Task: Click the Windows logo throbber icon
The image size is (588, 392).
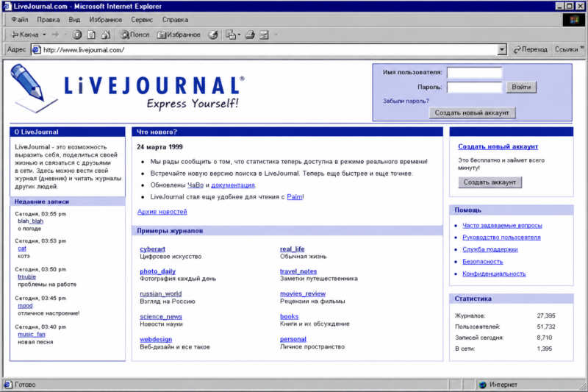Action: coord(574,20)
